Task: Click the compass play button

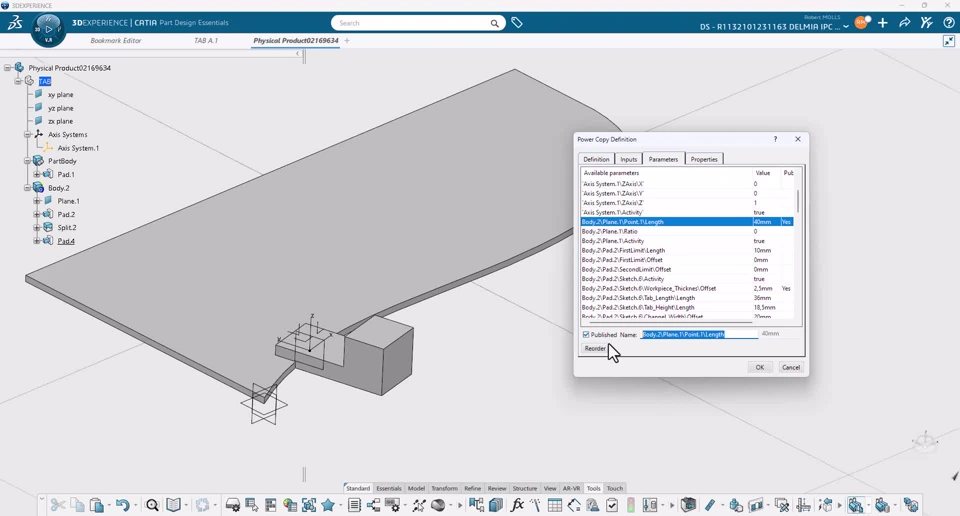Action: pyautogui.click(x=48, y=29)
